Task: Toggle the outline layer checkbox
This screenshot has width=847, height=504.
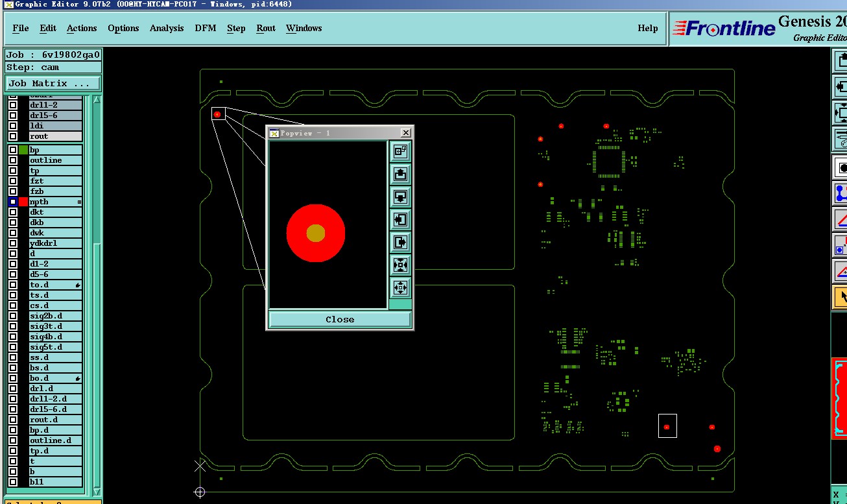Action: [x=13, y=160]
